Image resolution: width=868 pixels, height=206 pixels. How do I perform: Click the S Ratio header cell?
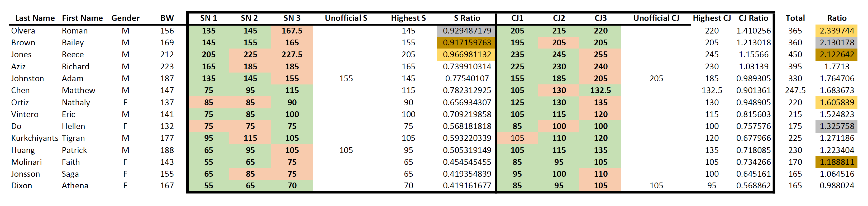tap(467, 18)
